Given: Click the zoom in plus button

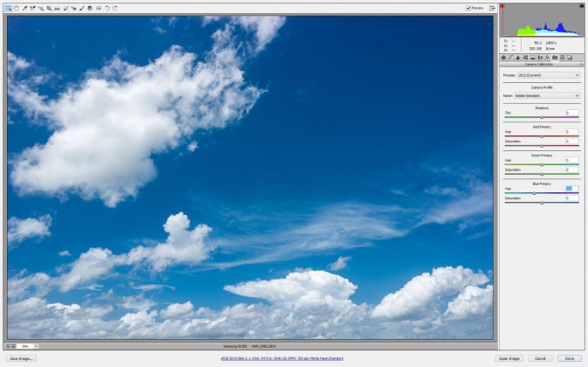Looking at the screenshot, I should click(13, 346).
